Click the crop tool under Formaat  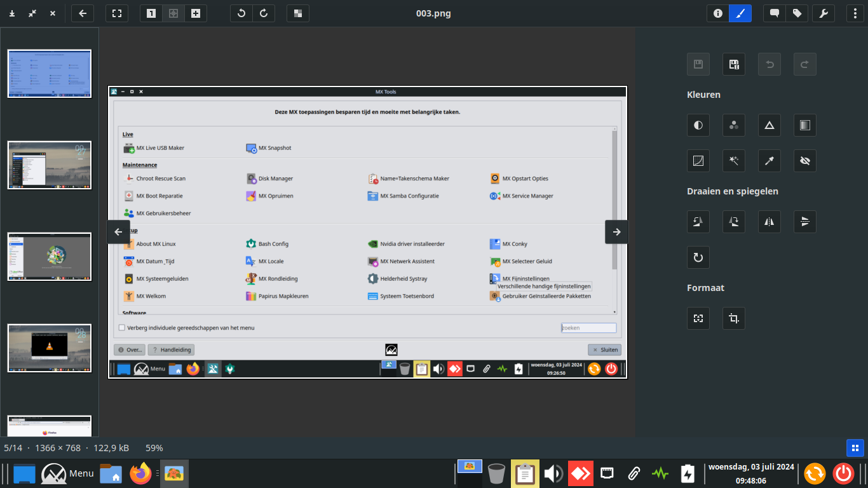tap(734, 318)
